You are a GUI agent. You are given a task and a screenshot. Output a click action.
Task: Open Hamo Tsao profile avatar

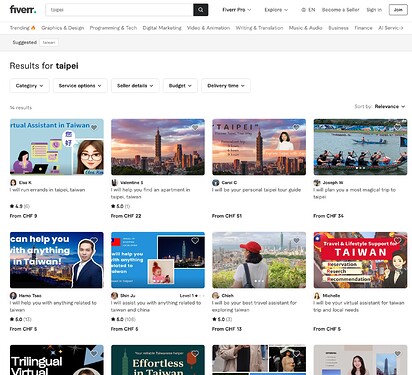[13, 296]
